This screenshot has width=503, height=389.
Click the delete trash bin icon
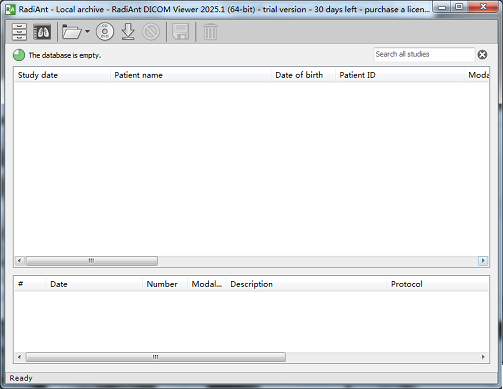coord(210,32)
